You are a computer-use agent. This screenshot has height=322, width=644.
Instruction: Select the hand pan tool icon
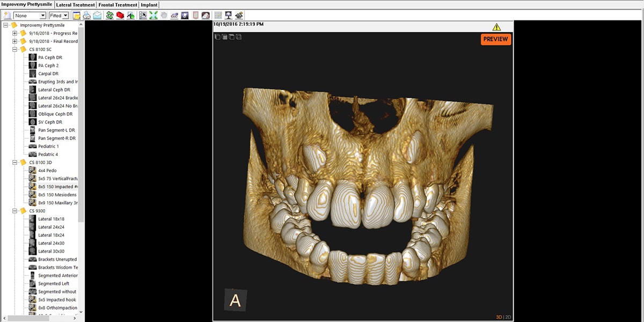pyautogui.click(x=164, y=16)
